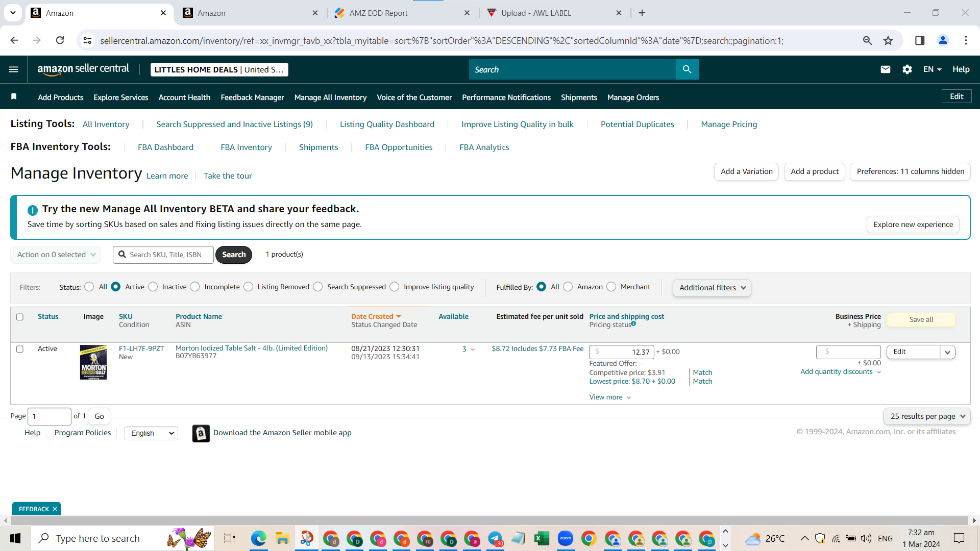Click the magnifier search button in header
The width and height of the screenshot is (980, 551).
click(x=687, y=69)
